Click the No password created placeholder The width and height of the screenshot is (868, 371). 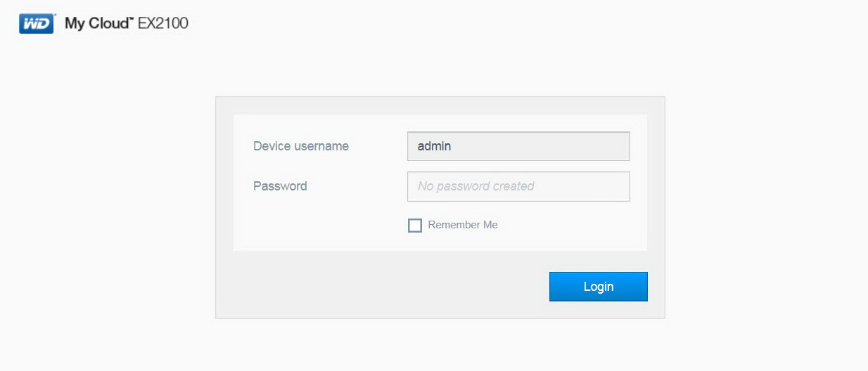tap(476, 186)
